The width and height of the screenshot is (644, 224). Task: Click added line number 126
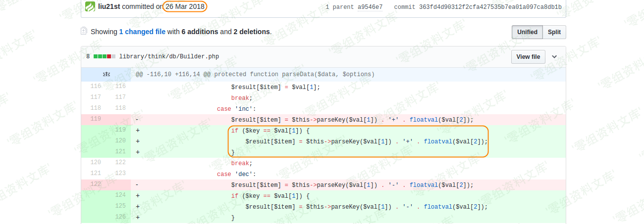(x=120, y=218)
